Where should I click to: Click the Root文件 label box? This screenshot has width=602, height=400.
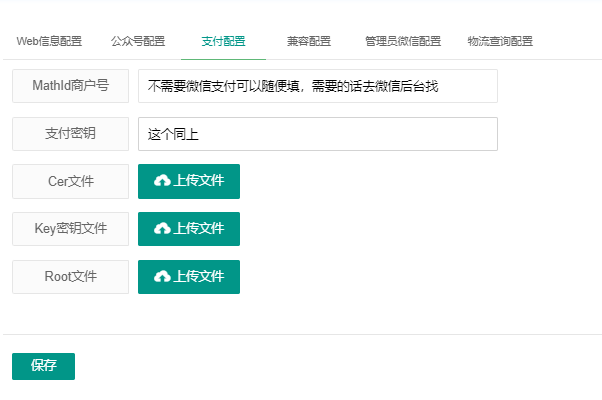click(x=71, y=277)
